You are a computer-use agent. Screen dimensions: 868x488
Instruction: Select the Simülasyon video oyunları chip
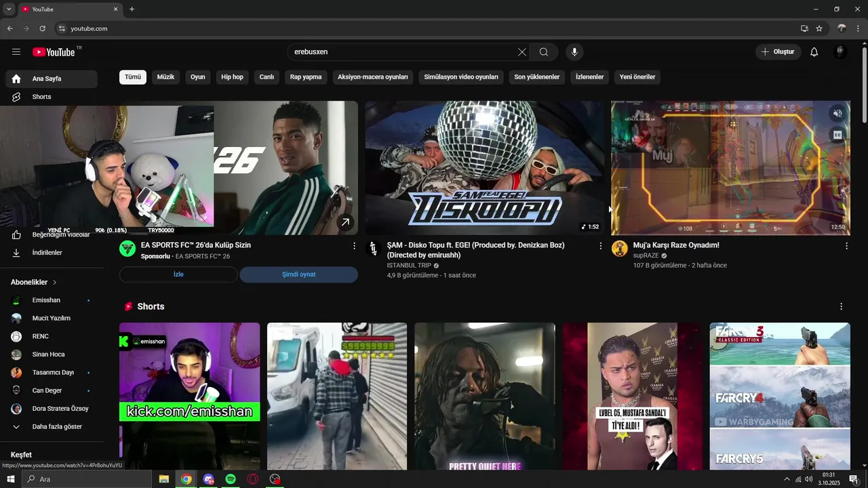461,77
